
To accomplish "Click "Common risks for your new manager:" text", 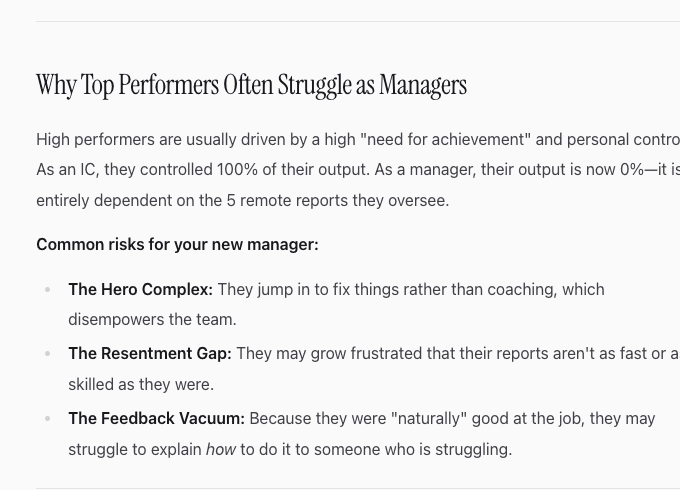I will pos(177,245).
